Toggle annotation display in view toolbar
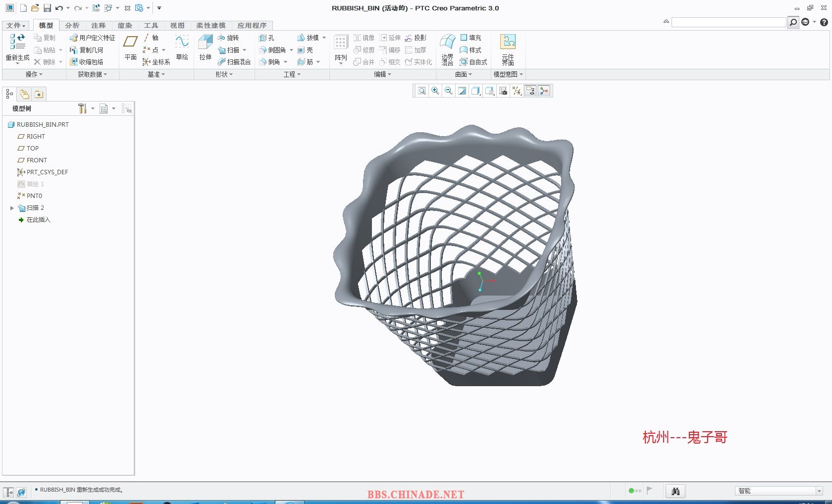This screenshot has width=832, height=504. tap(530, 91)
